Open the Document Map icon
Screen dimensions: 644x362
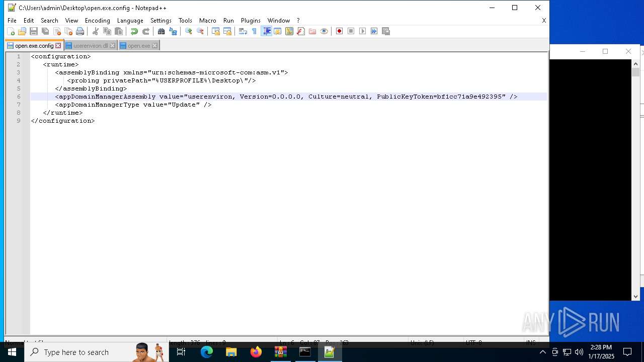[289, 31]
